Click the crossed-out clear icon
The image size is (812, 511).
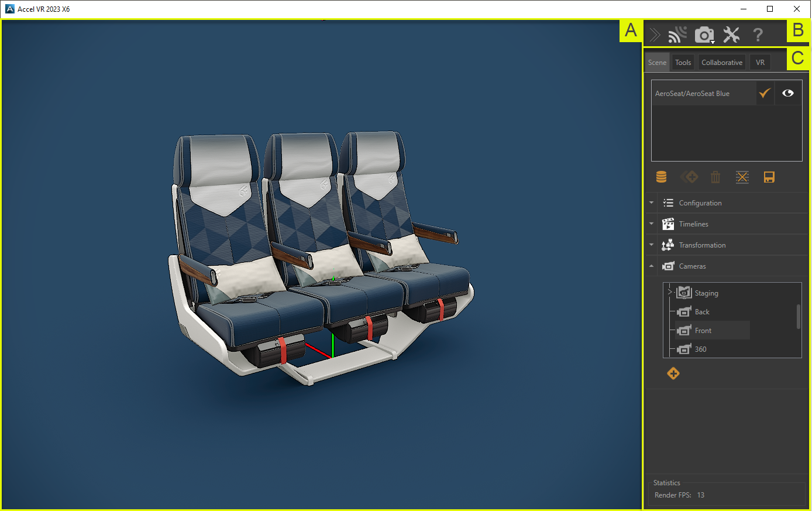(742, 177)
